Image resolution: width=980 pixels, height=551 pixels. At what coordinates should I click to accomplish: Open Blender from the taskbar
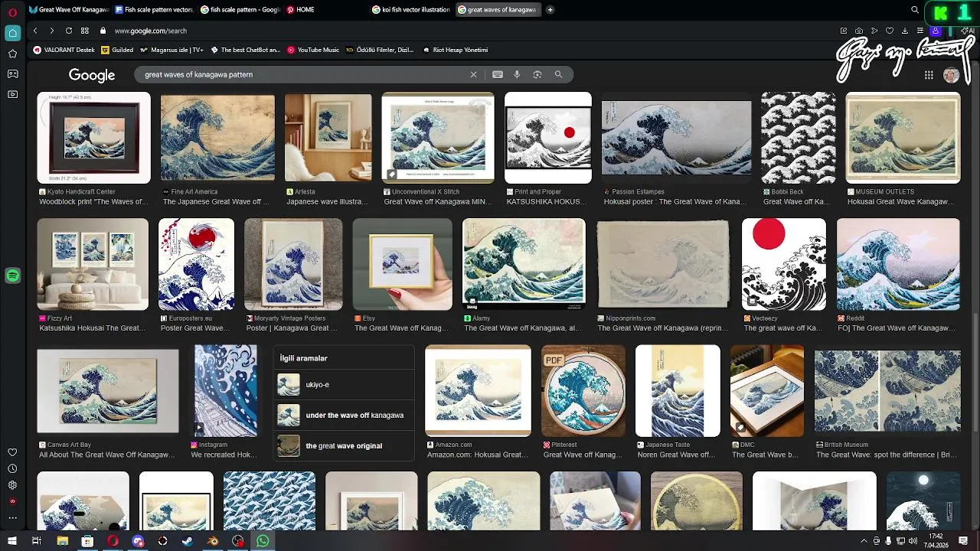(213, 541)
